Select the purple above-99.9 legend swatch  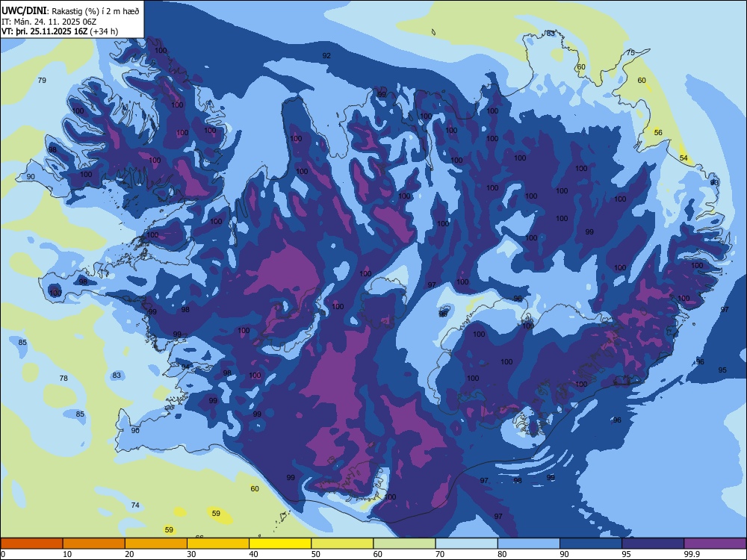(x=715, y=544)
